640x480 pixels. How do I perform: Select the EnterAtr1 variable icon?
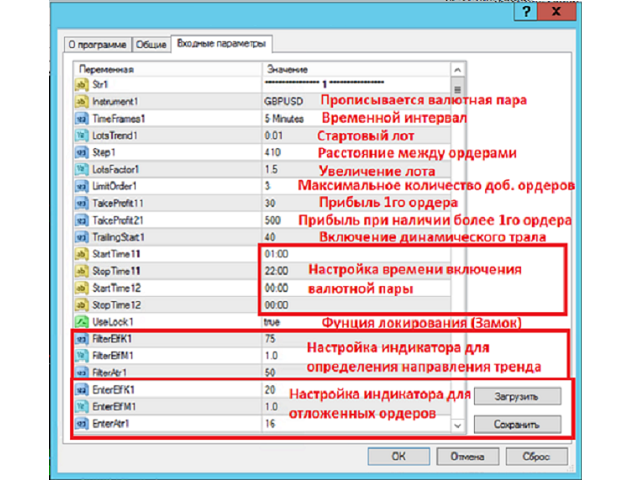coord(83,425)
